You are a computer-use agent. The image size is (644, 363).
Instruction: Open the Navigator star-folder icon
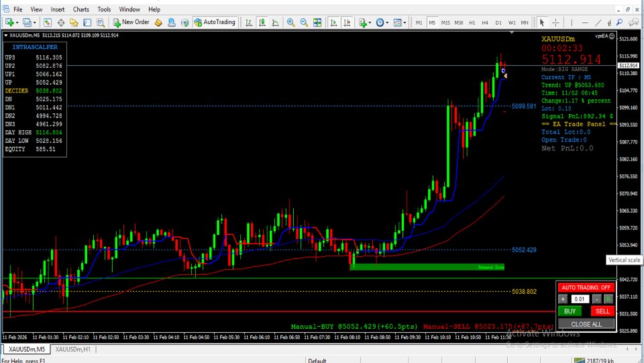coord(74,22)
